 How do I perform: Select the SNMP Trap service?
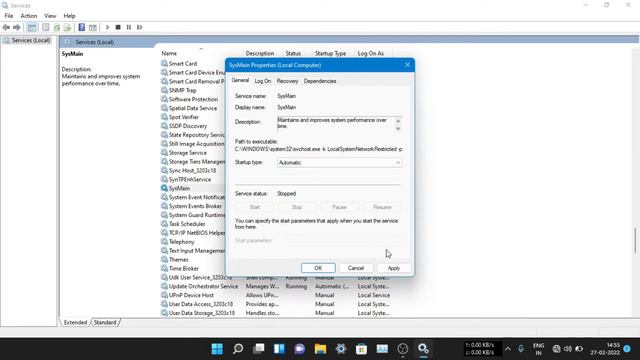point(182,90)
